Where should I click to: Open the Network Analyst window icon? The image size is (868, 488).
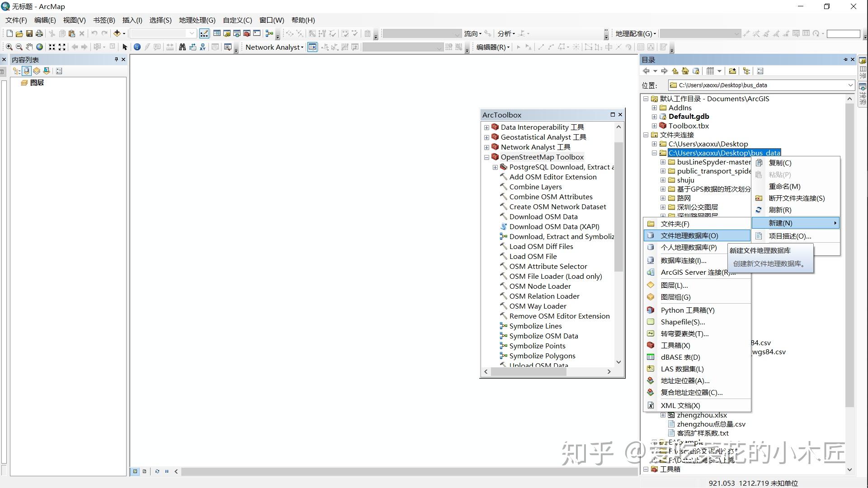pos(312,47)
